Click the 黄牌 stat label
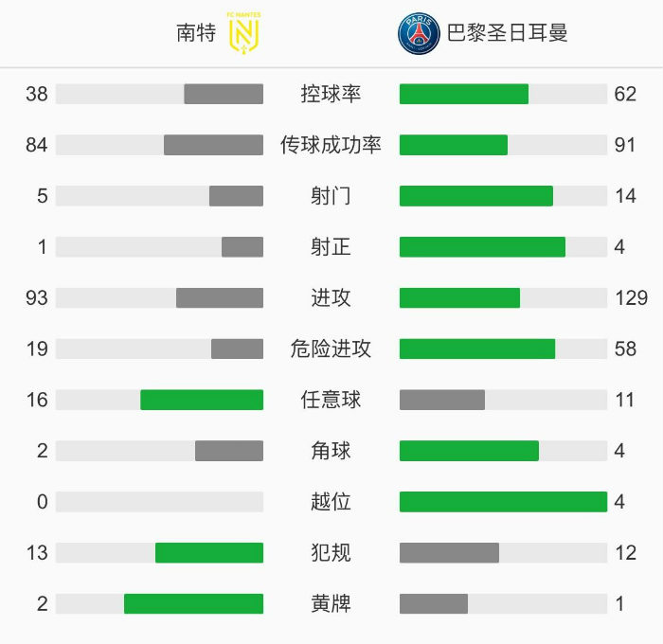 click(331, 603)
